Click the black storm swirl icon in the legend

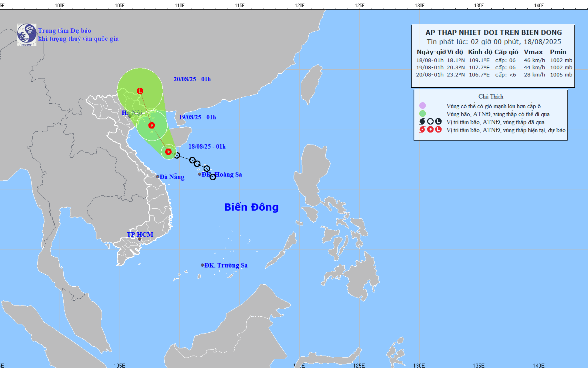click(x=422, y=122)
